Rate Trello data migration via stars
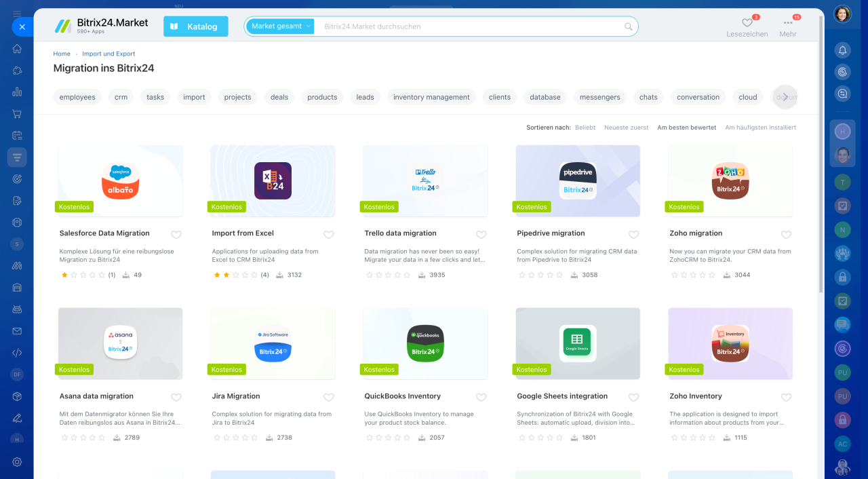Viewport: 868px width, 479px height. click(389, 275)
